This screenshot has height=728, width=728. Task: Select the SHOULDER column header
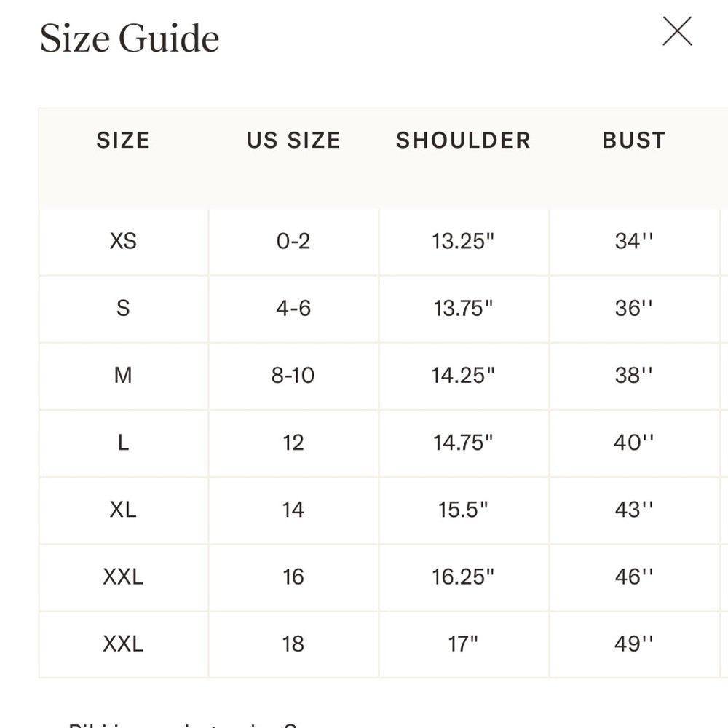463,141
